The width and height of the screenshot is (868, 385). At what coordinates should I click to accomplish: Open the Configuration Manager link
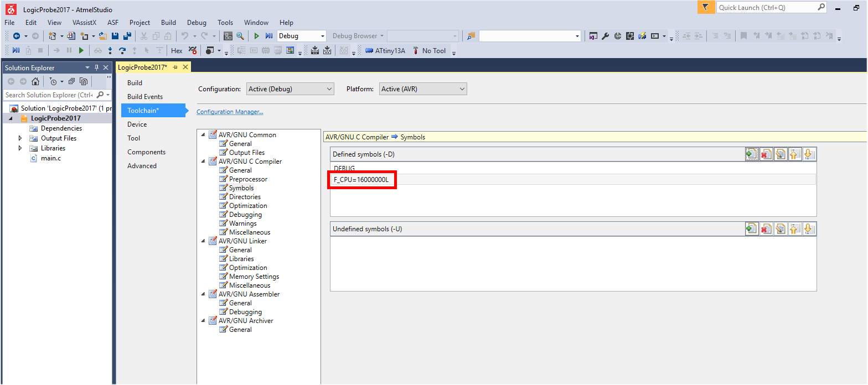[x=230, y=112]
